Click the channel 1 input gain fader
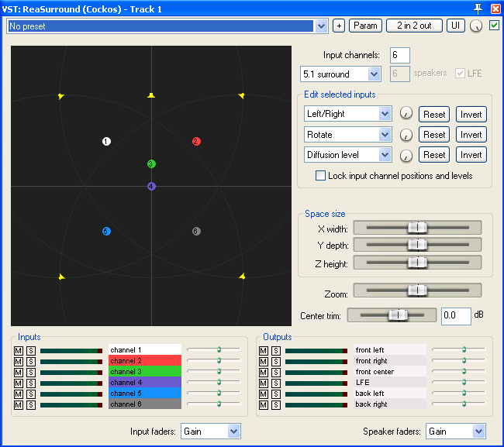Viewport: 504px width, 447px height. pos(219,349)
